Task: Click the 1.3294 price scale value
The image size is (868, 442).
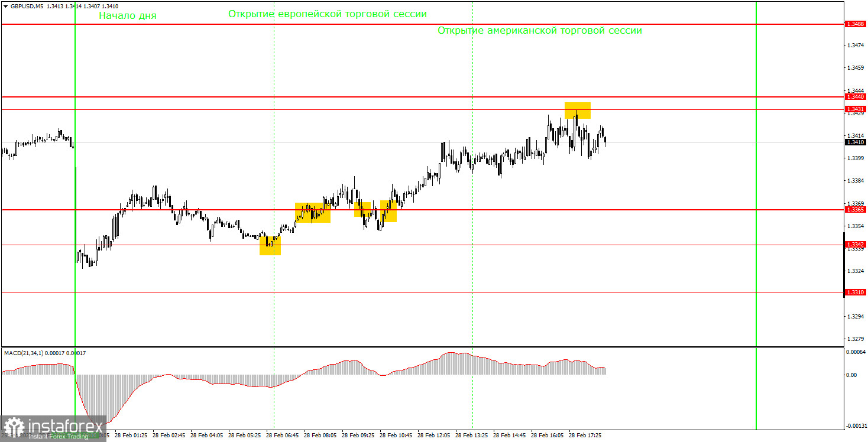Action: point(855,317)
